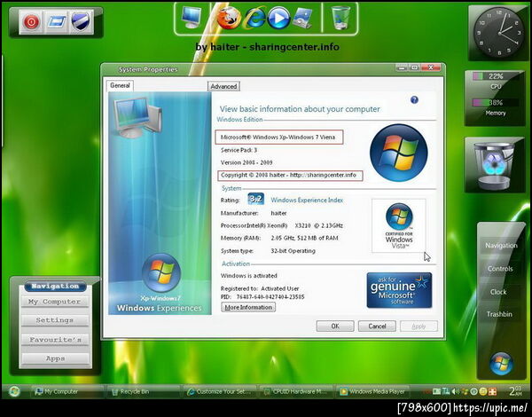Launch Internet Explorer from the top dock
The height and width of the screenshot is (417, 532).
[x=255, y=18]
